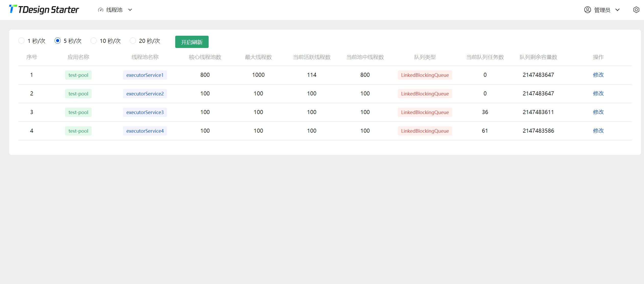Click the TDesign Starter logo
This screenshot has height=284, width=644.
44,10
